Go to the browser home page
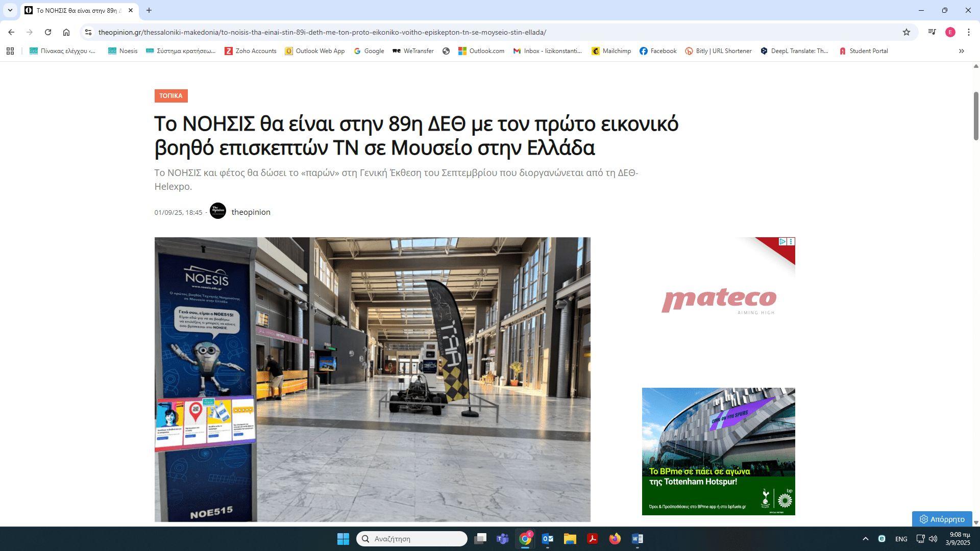The width and height of the screenshot is (980, 551). point(66,32)
